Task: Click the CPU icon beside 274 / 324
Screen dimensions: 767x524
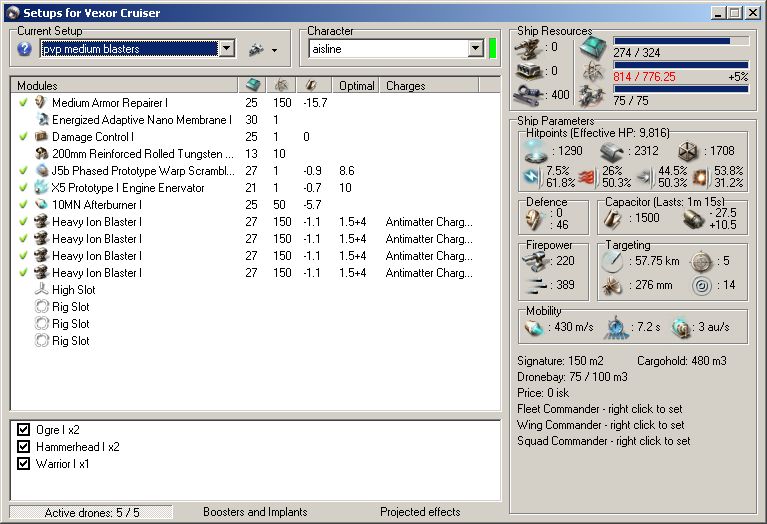Action: 593,47
